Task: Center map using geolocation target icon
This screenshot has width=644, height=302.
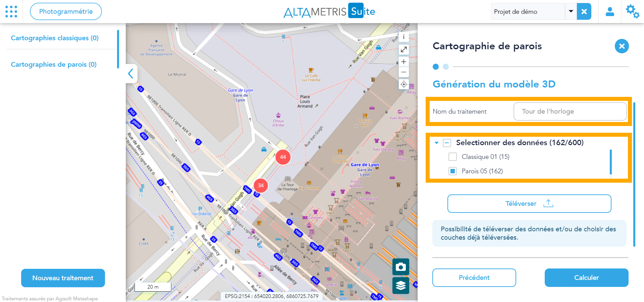Action: click(404, 84)
